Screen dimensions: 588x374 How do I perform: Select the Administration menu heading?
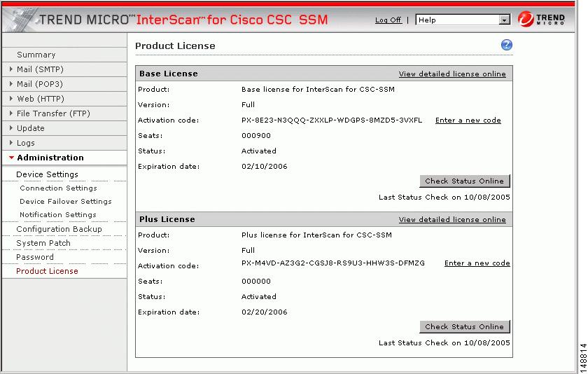(x=50, y=158)
